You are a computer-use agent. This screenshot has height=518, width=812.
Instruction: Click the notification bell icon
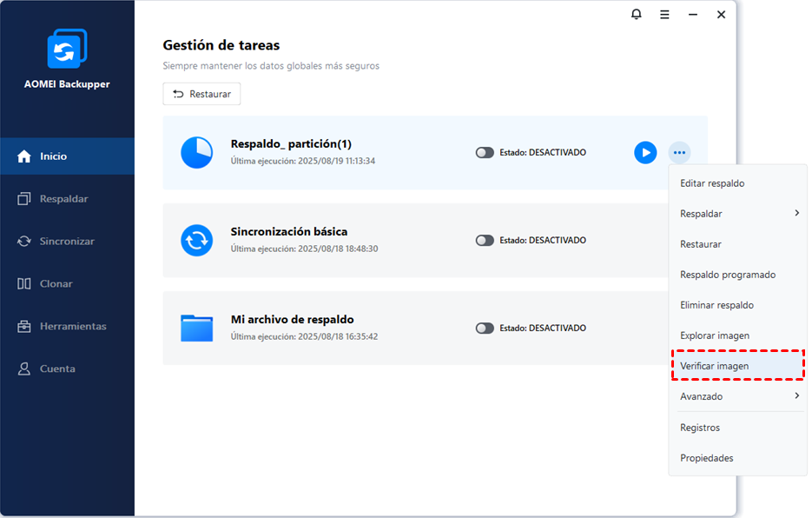(x=637, y=15)
